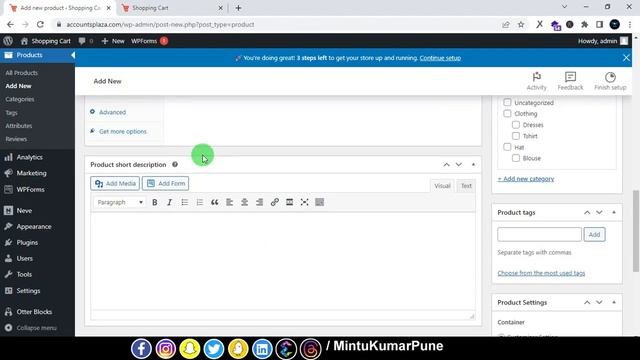Screen dimensions: 640x360
Task: Open Categories in Products submenu
Action: coord(20,99)
